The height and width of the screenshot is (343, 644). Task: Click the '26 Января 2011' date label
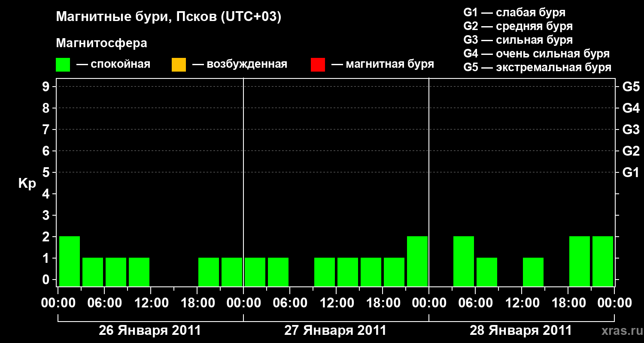(150, 330)
